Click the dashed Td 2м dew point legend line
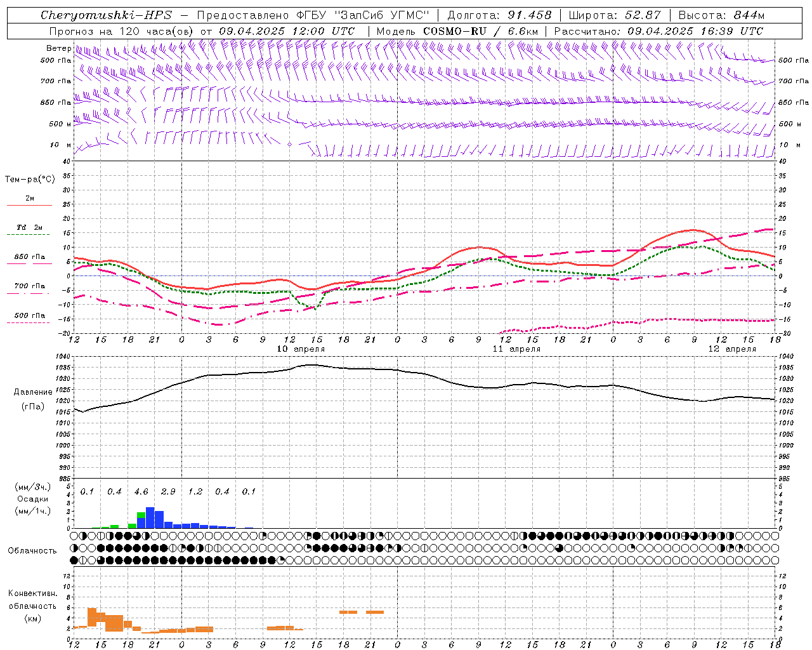 28,234
